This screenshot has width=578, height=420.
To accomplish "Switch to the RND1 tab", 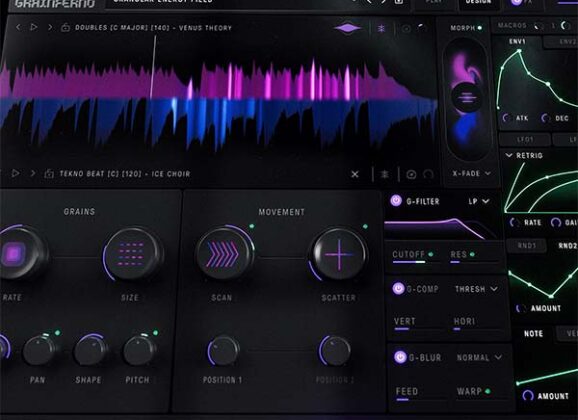I will click(526, 245).
